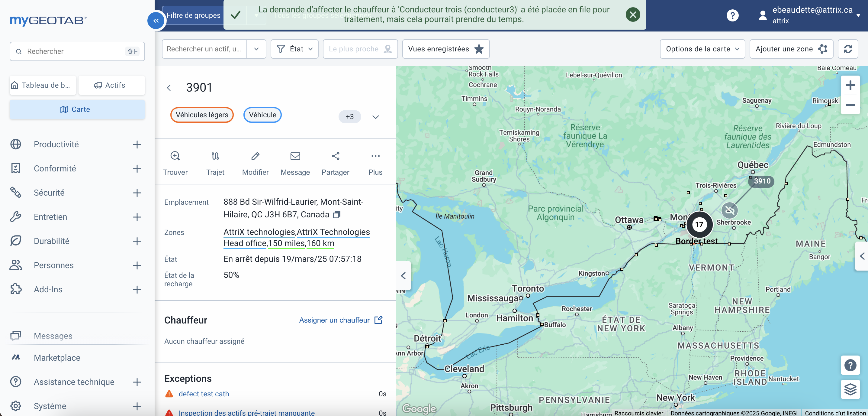Open Tableau de bord tab
The width and height of the screenshot is (868, 416).
tap(43, 85)
